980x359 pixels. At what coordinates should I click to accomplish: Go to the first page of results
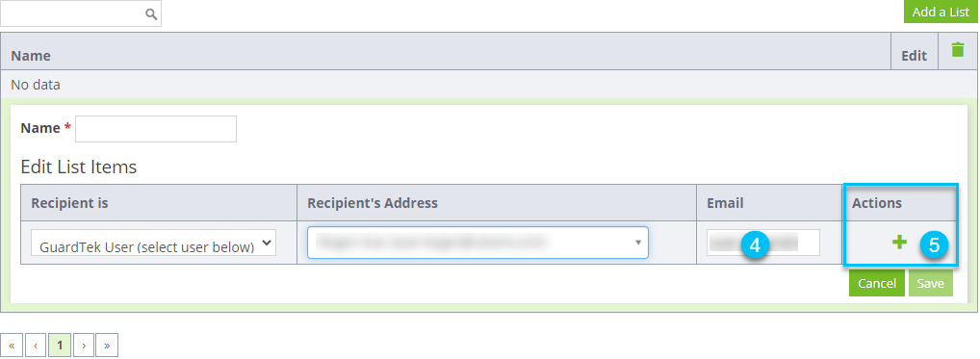[x=12, y=345]
